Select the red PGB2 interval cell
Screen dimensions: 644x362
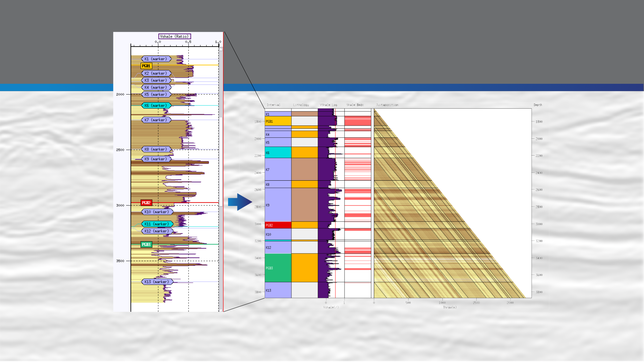(x=278, y=225)
